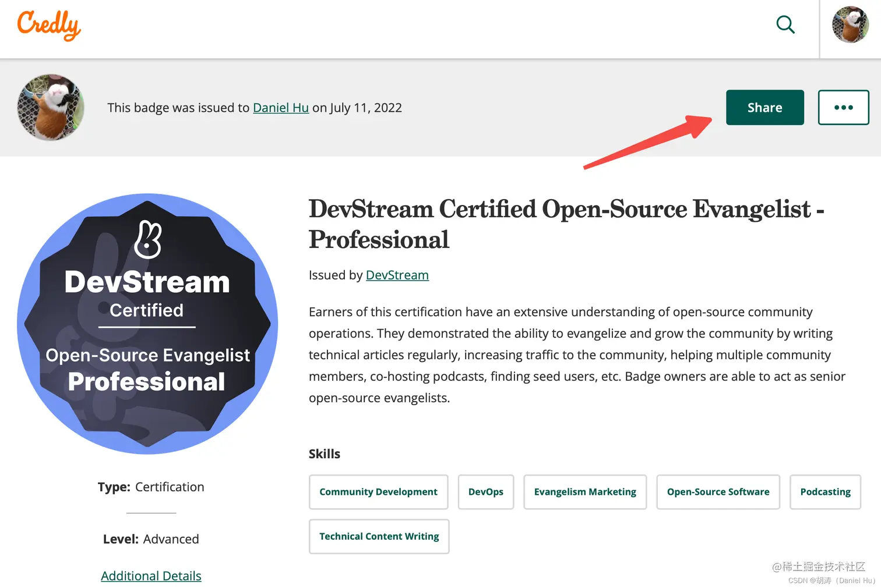Open Daniel Hu's profile link

[281, 108]
